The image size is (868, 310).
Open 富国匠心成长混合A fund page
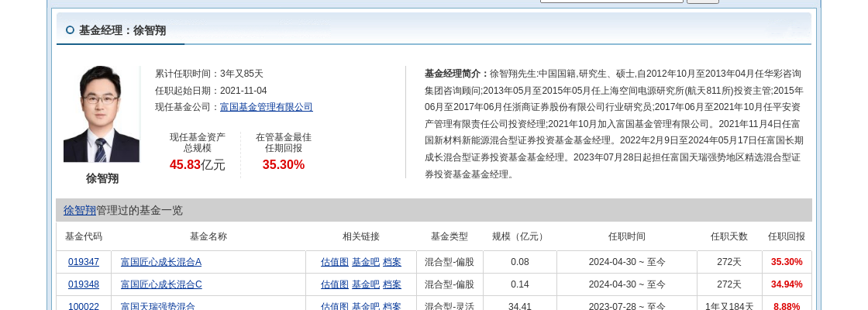tap(161, 262)
